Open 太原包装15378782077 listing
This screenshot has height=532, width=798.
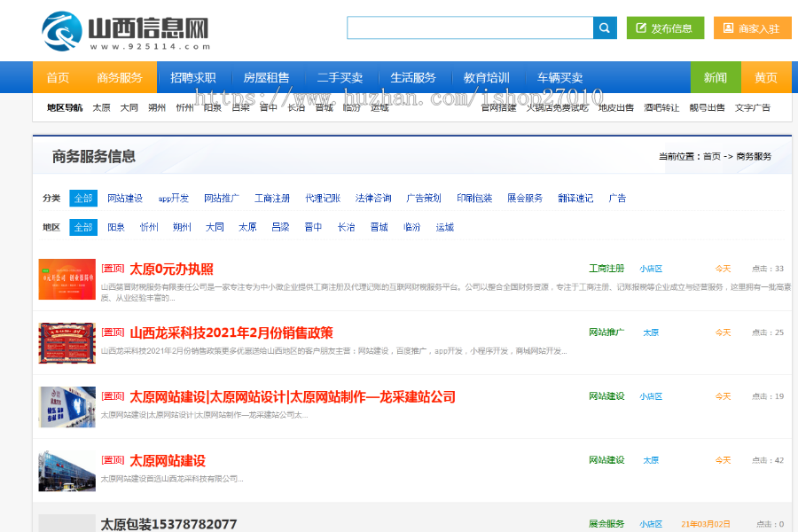pyautogui.click(x=169, y=524)
